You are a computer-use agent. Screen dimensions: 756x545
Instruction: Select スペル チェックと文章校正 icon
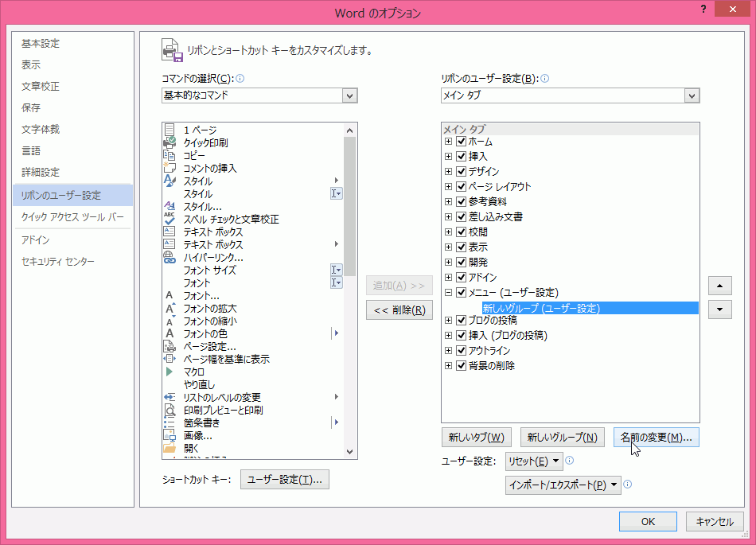(170, 219)
